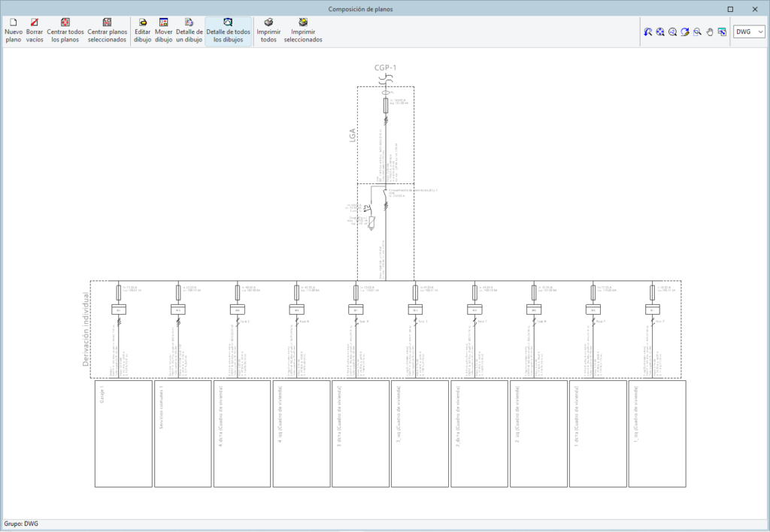The height and width of the screenshot is (532, 770).
Task: Activate the Mover dibujo tool
Action: click(163, 32)
